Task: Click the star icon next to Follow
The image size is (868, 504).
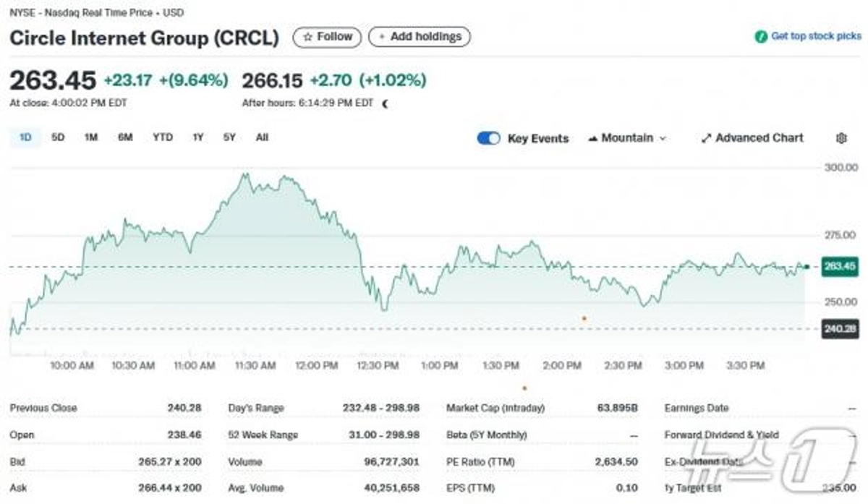Action: (x=307, y=37)
